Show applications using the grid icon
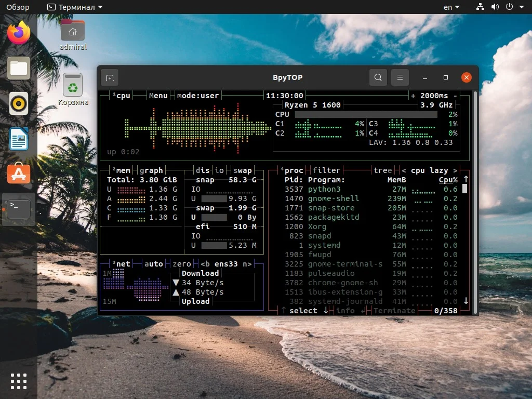Screen dimensions: 532x399 [x=18, y=381]
